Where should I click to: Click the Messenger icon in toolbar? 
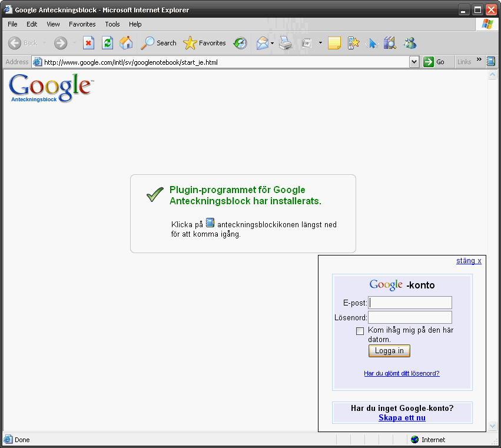pyautogui.click(x=410, y=43)
